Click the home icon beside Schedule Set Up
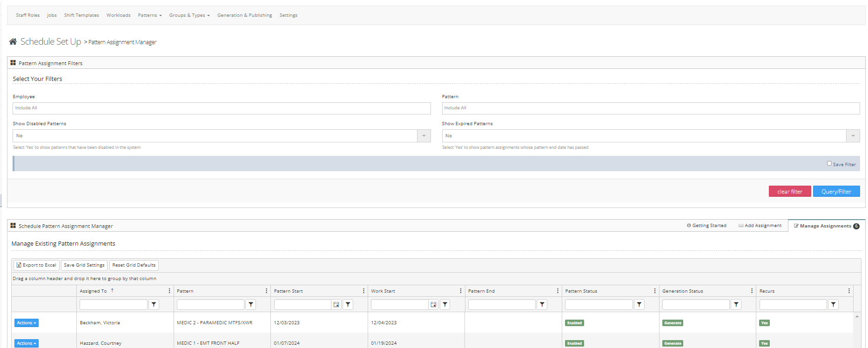 tap(13, 41)
